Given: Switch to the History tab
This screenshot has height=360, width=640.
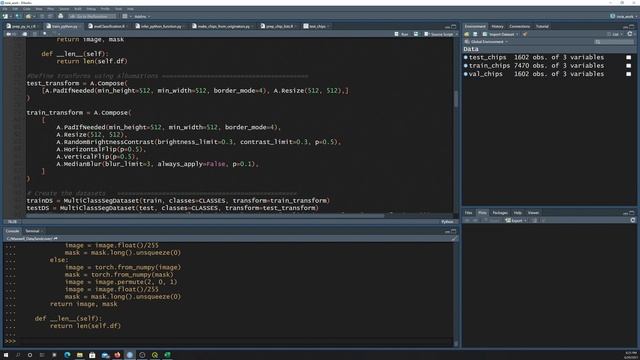Looking at the screenshot, I should point(497,27).
